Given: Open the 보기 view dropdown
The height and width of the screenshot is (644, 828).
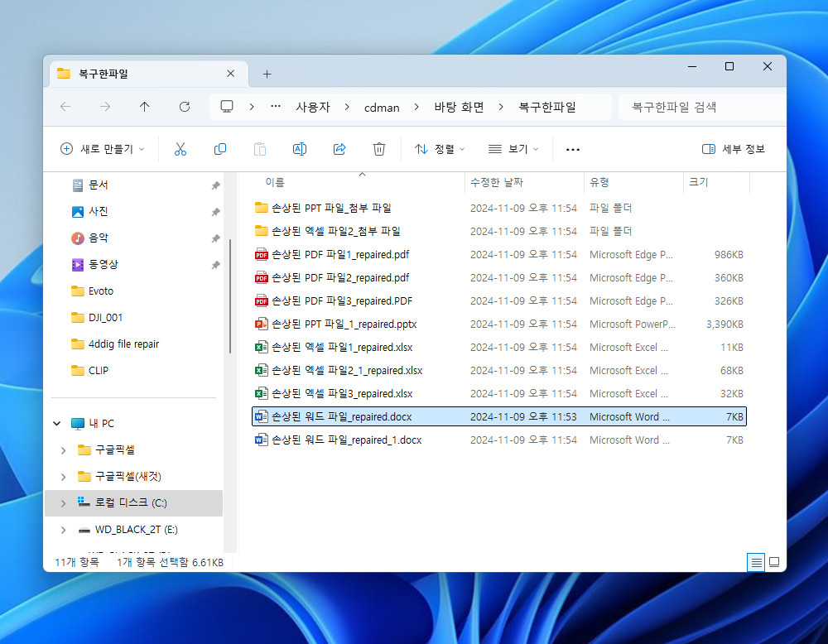Looking at the screenshot, I should click(513, 149).
